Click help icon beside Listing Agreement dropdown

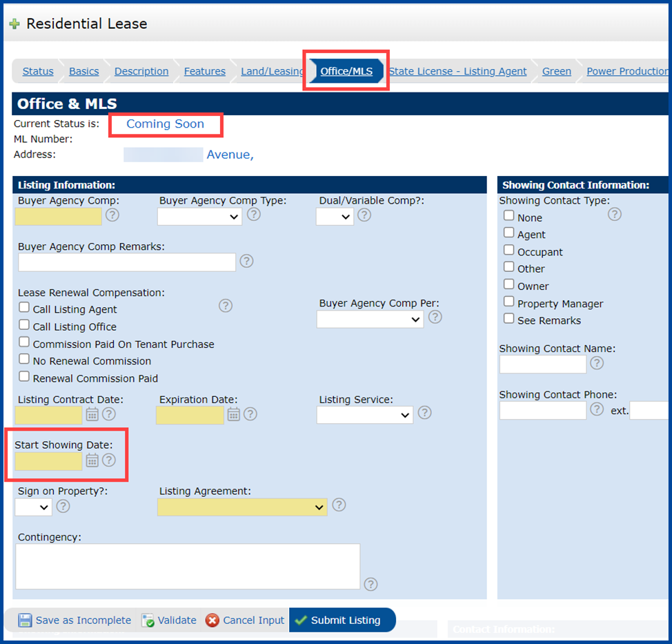click(339, 505)
